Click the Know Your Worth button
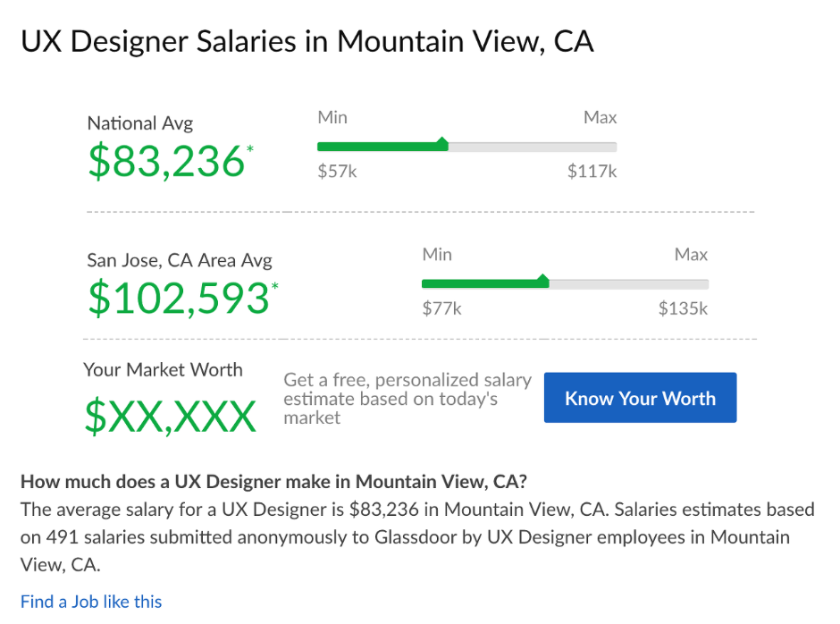 [640, 398]
